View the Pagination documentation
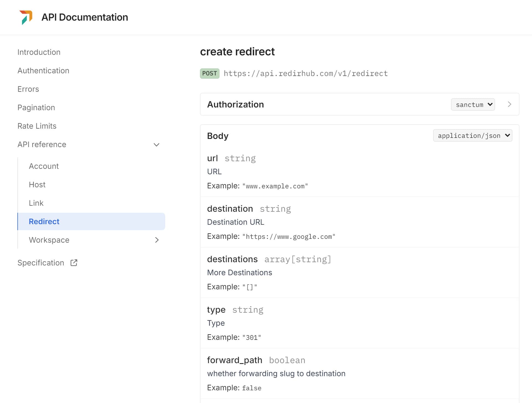532x403 pixels. [x=36, y=107]
